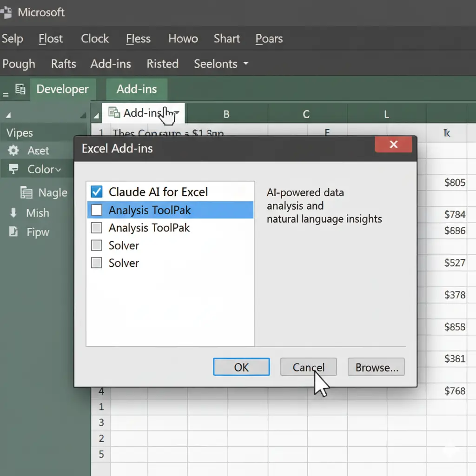
Task: Open the Flost menu
Action: (50, 39)
